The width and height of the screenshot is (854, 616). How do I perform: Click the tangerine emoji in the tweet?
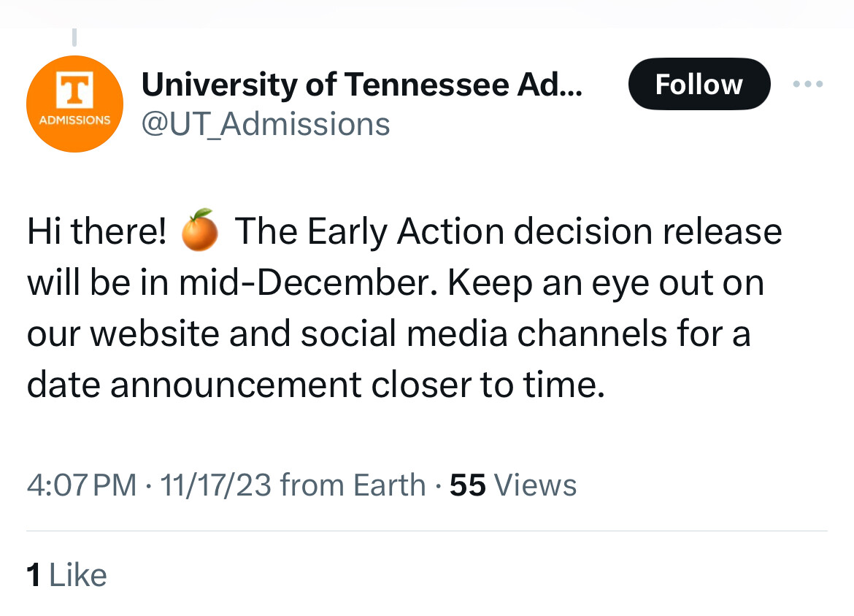[200, 231]
